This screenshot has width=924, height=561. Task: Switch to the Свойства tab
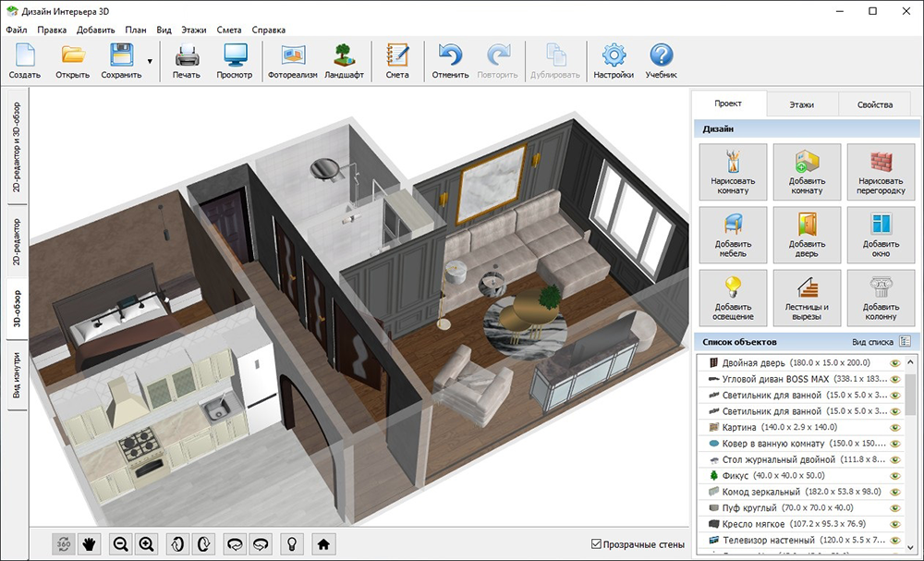coord(874,104)
